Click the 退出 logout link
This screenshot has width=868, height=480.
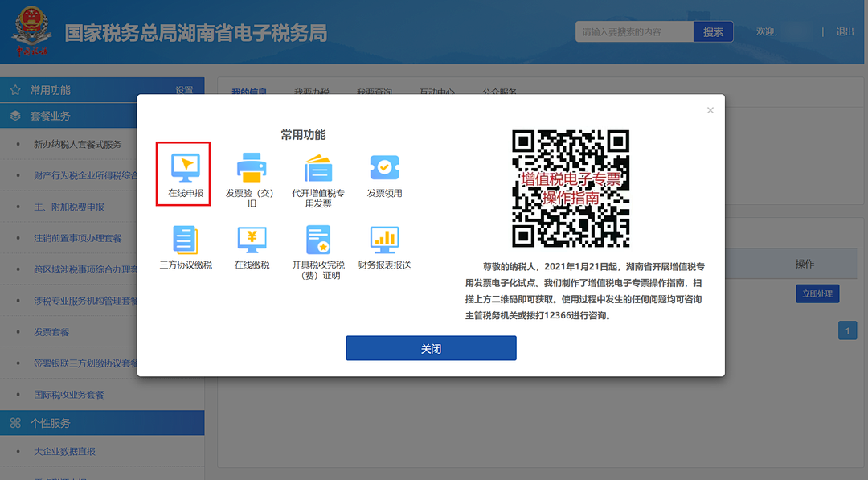[x=845, y=32]
